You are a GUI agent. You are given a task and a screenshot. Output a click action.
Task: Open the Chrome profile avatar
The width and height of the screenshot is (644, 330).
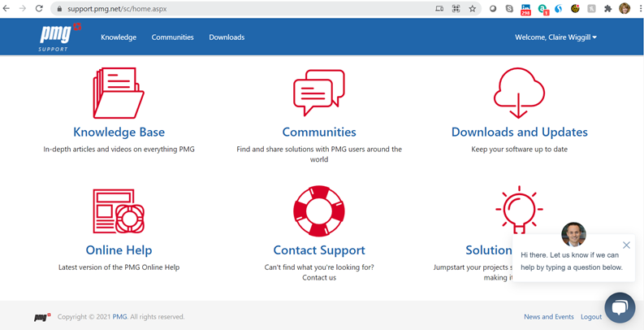[625, 9]
